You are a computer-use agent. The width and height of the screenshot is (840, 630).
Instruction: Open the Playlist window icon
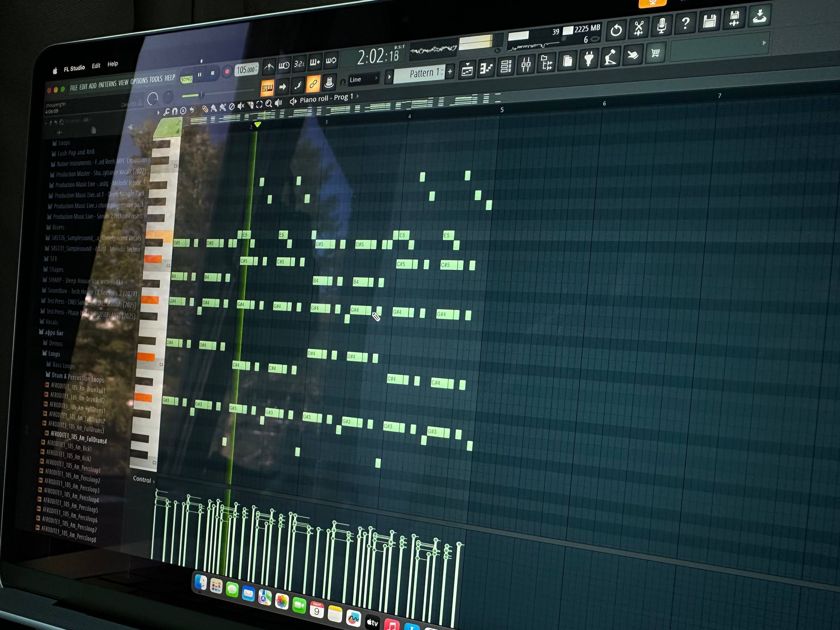467,70
